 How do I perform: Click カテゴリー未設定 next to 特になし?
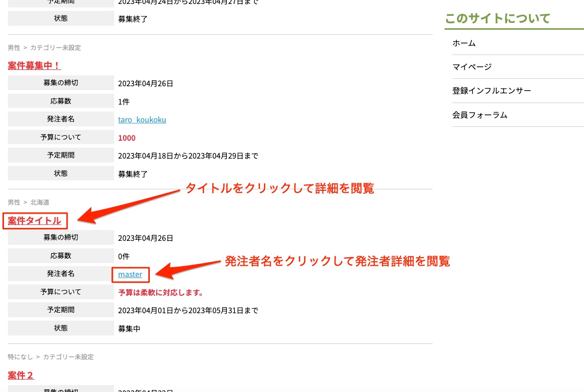(68, 357)
